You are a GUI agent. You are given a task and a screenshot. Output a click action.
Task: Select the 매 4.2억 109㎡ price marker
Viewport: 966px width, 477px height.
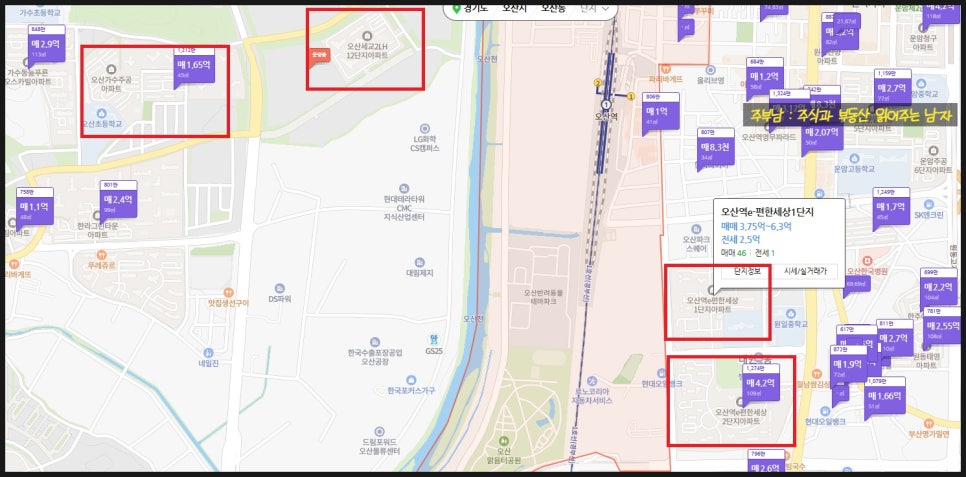point(761,383)
